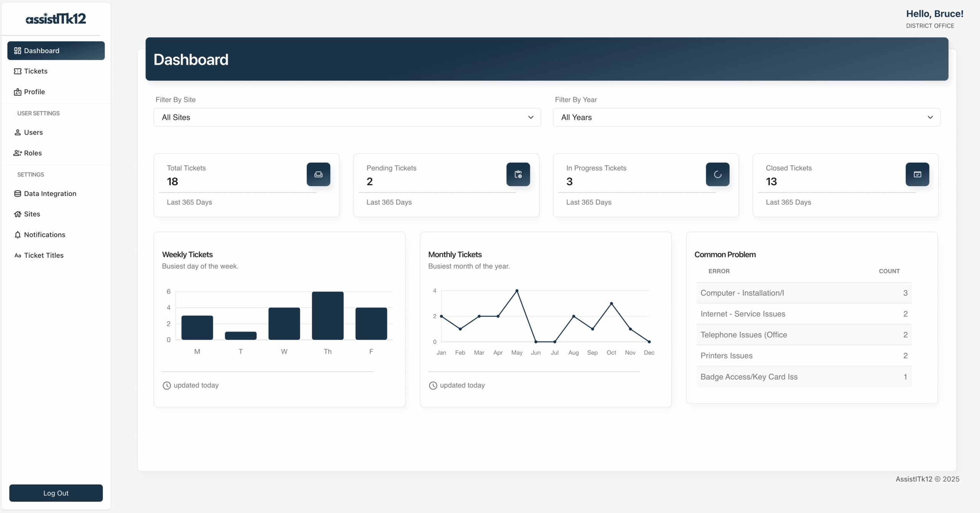
Task: Open the Roles menu item
Action: tap(33, 153)
